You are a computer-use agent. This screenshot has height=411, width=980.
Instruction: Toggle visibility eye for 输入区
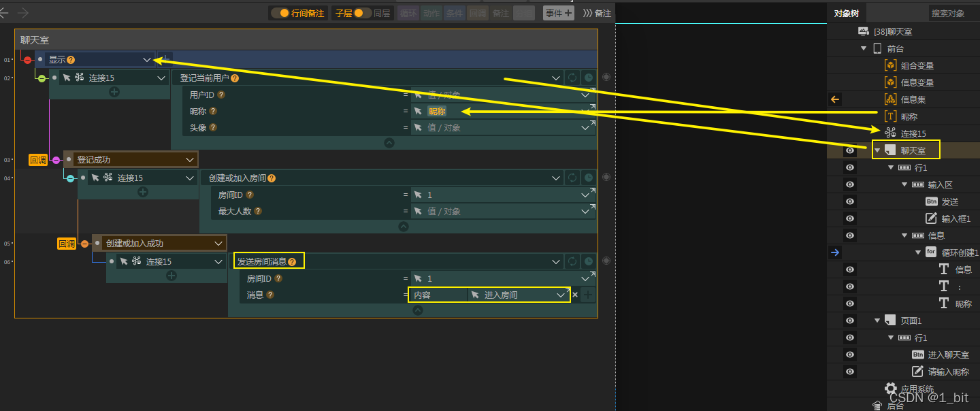[x=850, y=184]
